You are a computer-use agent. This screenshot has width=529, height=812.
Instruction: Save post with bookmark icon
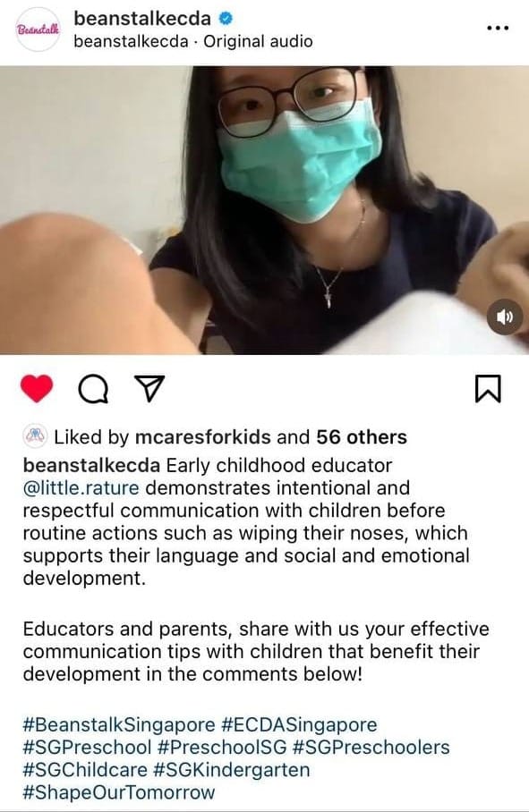coord(488,388)
